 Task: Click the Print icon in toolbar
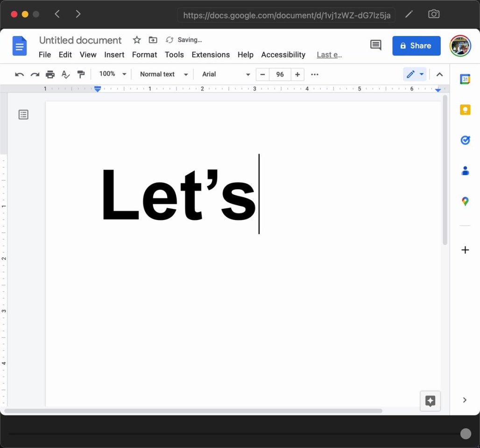click(50, 74)
